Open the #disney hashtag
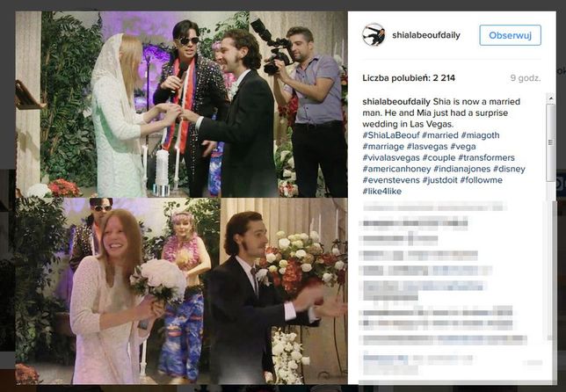Screen dimensions: 566x392 509,169
